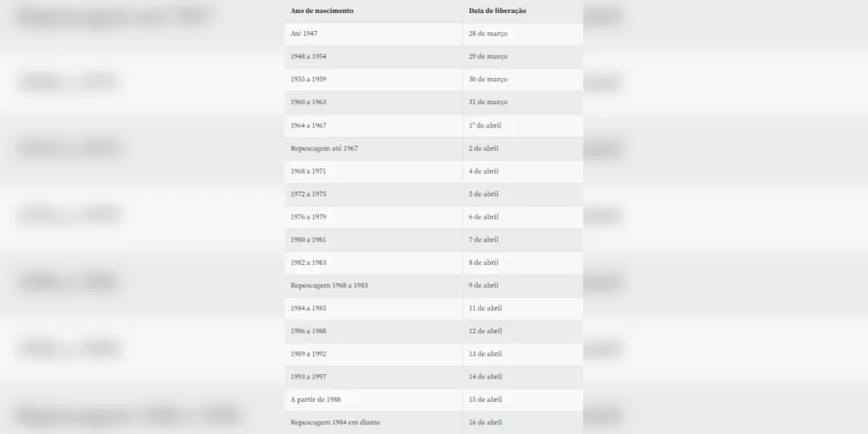Select the 'Até 1947' row
Screen dimensions: 868x434
434,34
